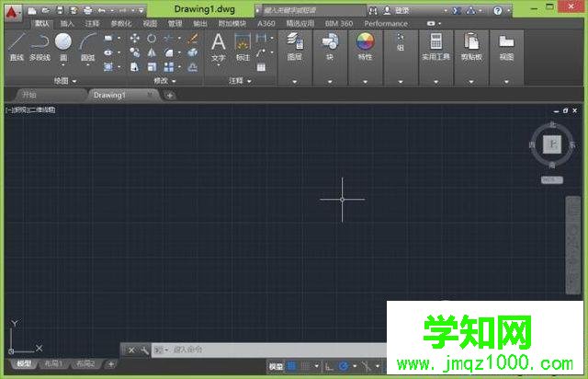Expand the Properties panel dropdown arrow
This screenshot has height=379, width=588.
[366, 82]
